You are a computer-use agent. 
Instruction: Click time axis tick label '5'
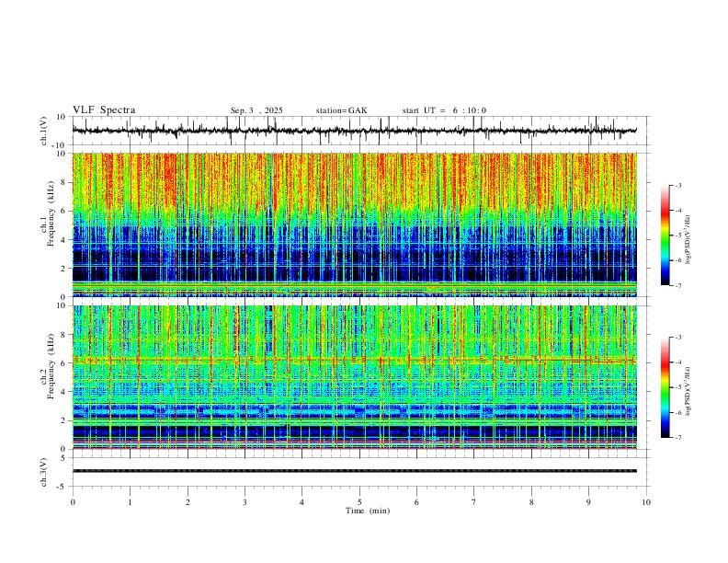(359, 502)
